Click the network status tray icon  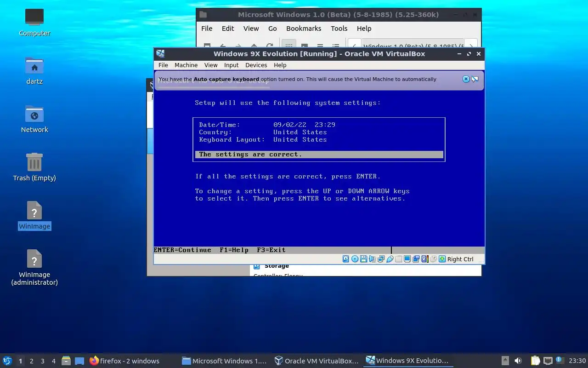click(548, 361)
